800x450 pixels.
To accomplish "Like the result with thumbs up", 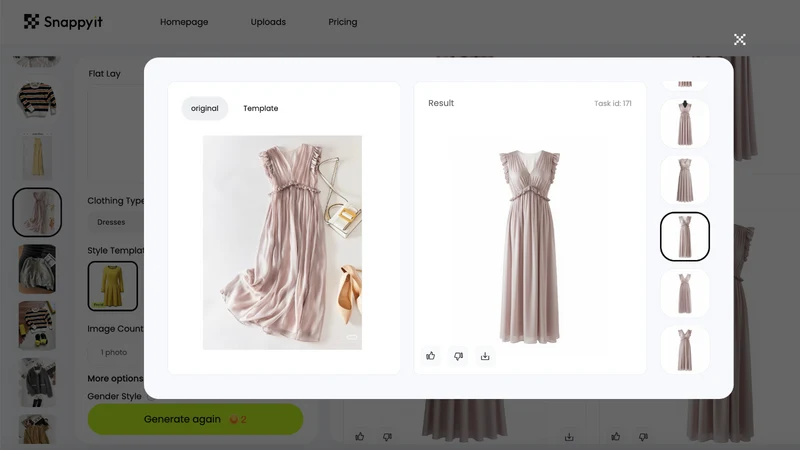I will tap(431, 356).
